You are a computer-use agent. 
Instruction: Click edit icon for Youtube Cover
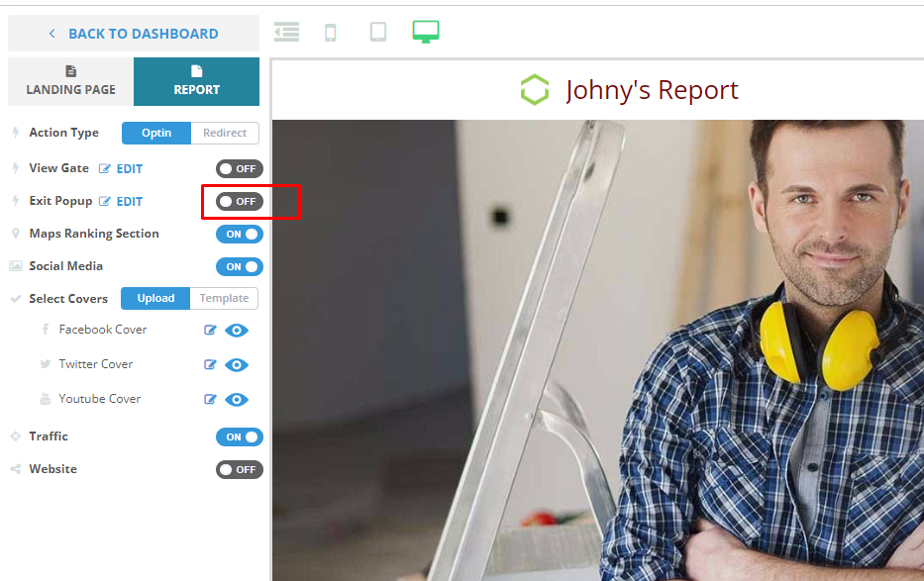[x=210, y=400]
